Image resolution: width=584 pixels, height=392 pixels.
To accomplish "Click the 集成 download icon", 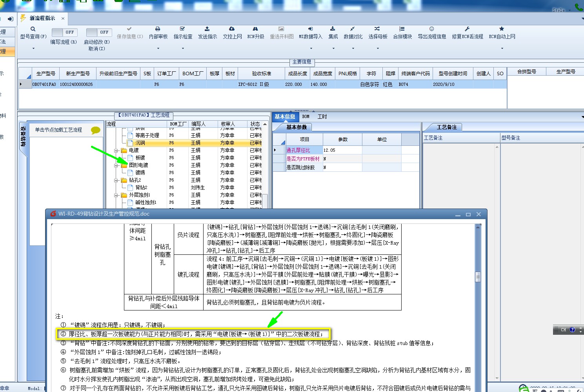I will pos(333,29).
